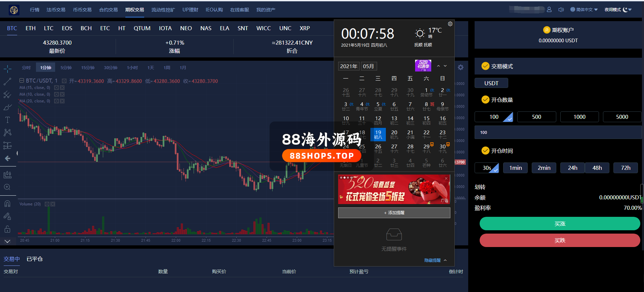Open chart settings gear right of chart
This screenshot has width=644, height=292.
coord(460,67)
